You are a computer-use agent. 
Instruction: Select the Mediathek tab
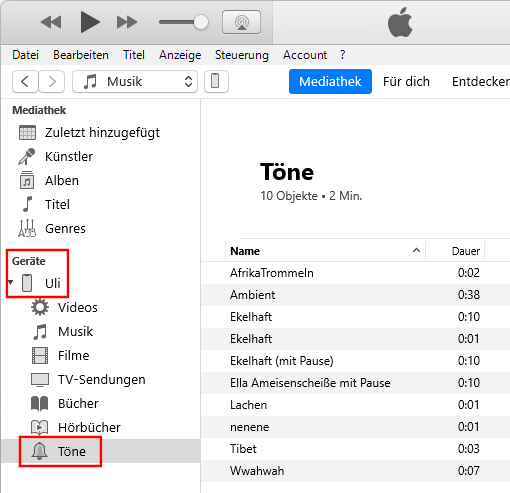pos(330,82)
